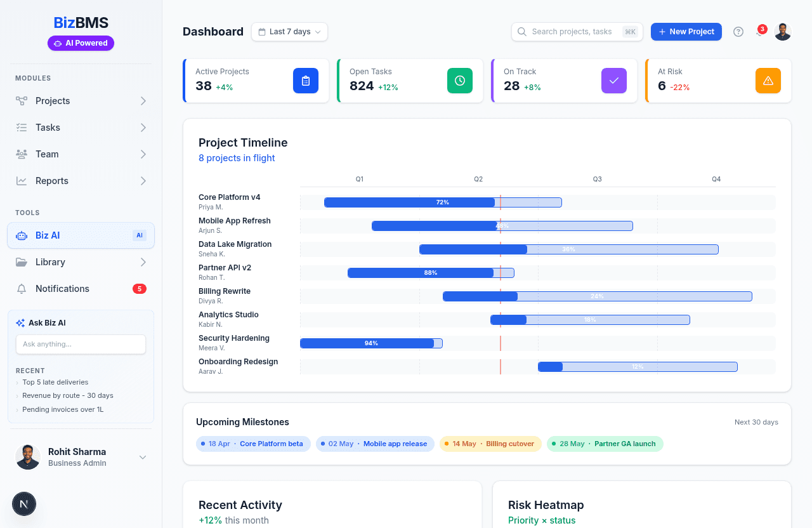The height and width of the screenshot is (528, 812).
Task: Click the Next.js logo badge
Action: coord(24,504)
